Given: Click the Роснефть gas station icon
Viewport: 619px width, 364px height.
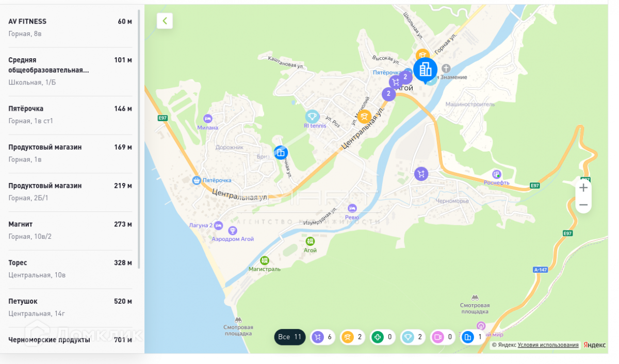Looking at the screenshot, I should tap(497, 174).
